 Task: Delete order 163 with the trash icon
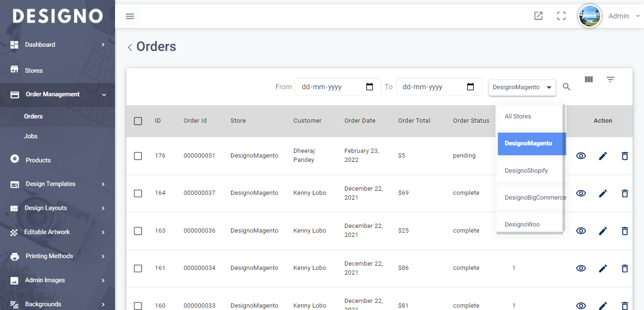point(625,231)
